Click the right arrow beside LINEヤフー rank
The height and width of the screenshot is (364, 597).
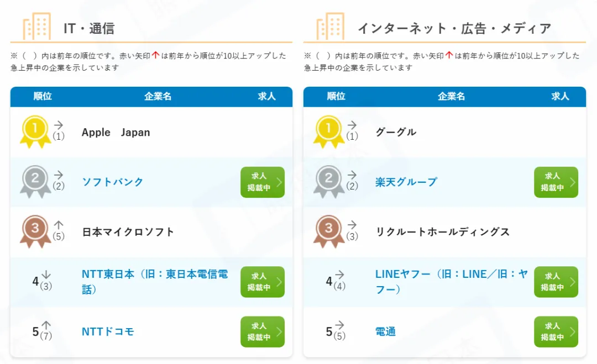[x=339, y=274]
